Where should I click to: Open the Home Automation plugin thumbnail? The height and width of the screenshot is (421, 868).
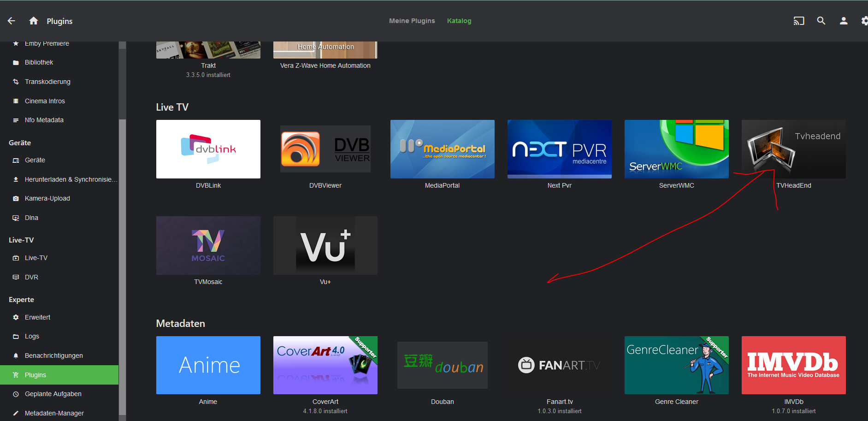325,50
